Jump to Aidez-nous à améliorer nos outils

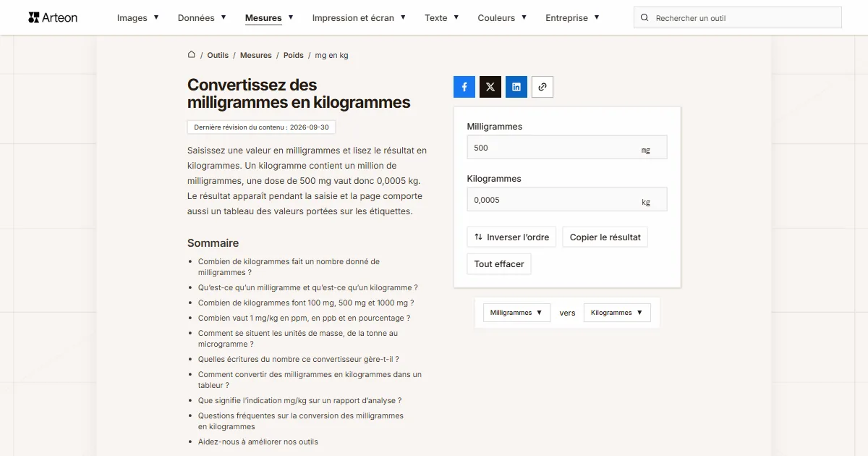point(258,442)
